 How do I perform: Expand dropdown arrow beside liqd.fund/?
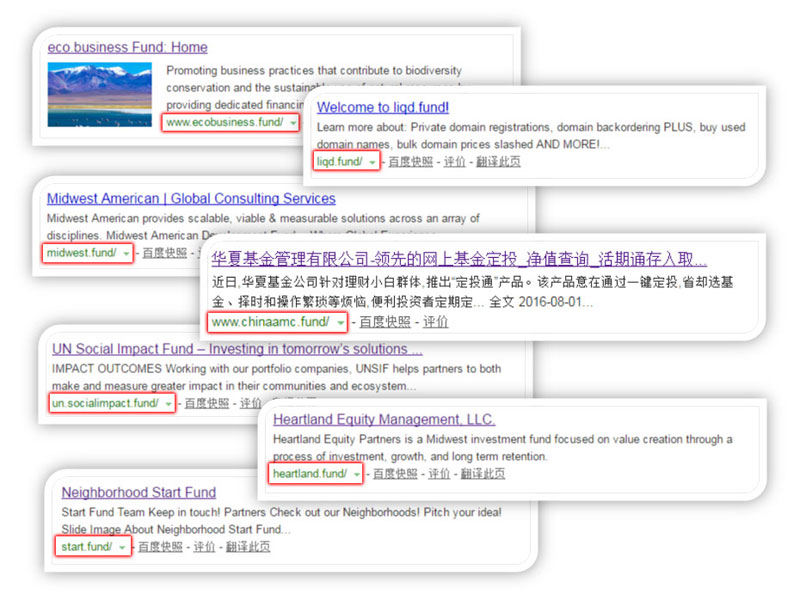click(372, 162)
